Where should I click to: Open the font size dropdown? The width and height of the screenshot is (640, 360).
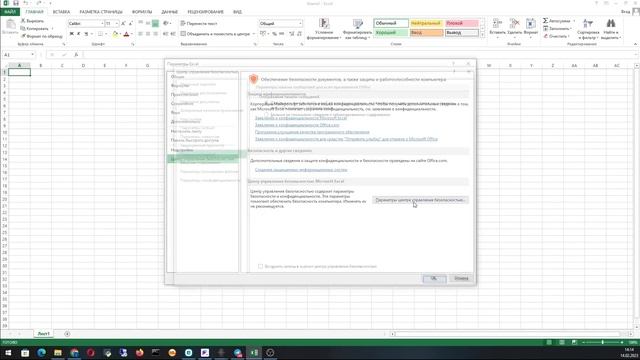(x=117, y=24)
